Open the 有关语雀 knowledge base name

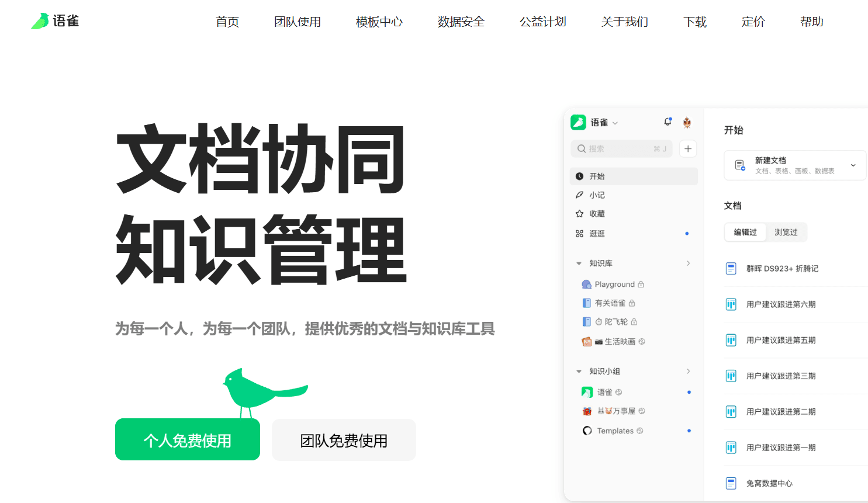click(610, 303)
